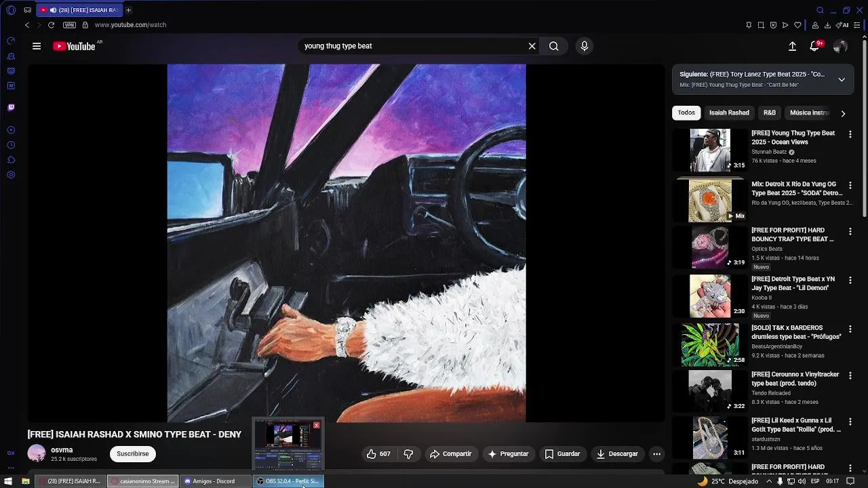This screenshot has width=868, height=488.
Task: Open the browser tab search magnifier
Action: tap(820, 10)
